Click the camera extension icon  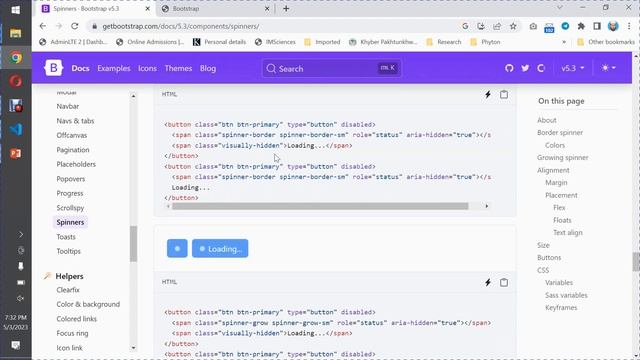pyautogui.click(x=533, y=26)
